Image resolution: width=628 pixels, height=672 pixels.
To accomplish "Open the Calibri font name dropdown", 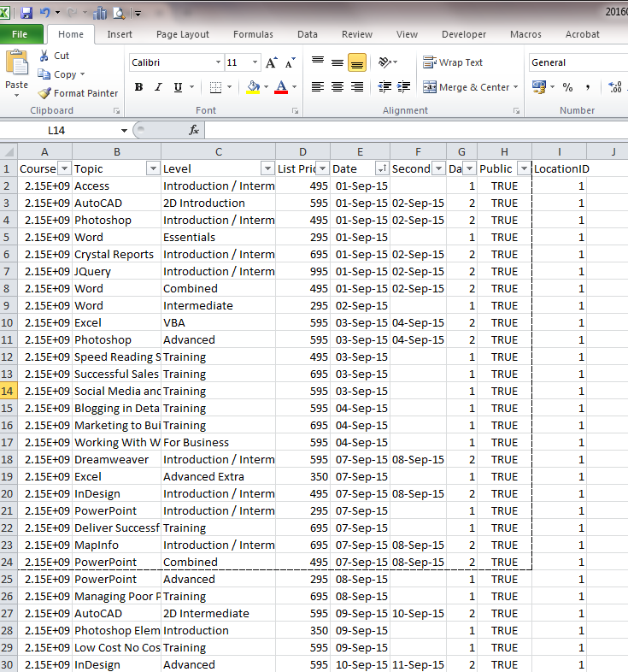I will (x=218, y=62).
